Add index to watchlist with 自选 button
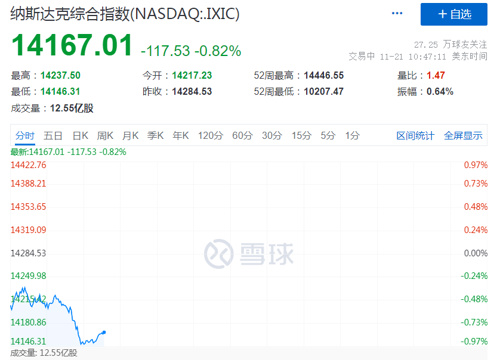Viewport: 500px width, 360px height. point(454,14)
